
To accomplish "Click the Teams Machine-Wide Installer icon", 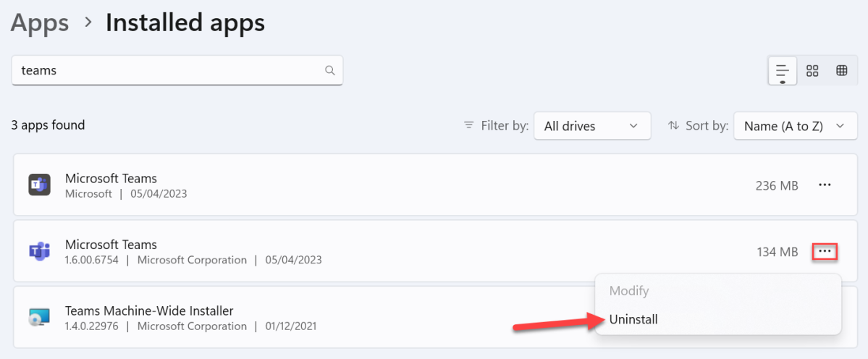I will click(x=39, y=317).
